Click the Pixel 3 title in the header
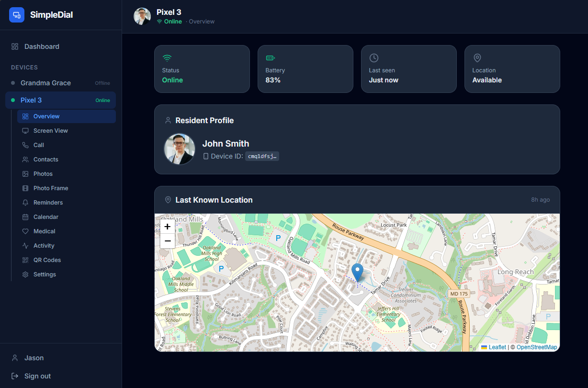Screen dimensions: 588x388 169,12
